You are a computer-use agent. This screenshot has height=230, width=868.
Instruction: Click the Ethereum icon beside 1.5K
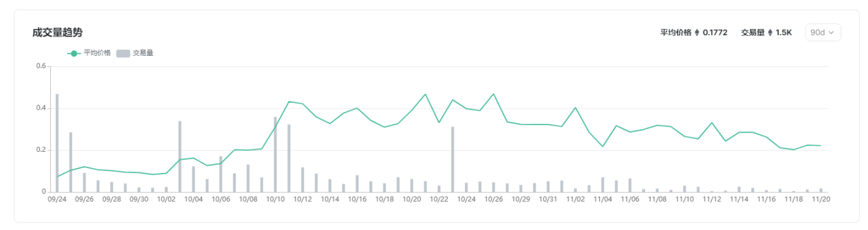(x=771, y=32)
